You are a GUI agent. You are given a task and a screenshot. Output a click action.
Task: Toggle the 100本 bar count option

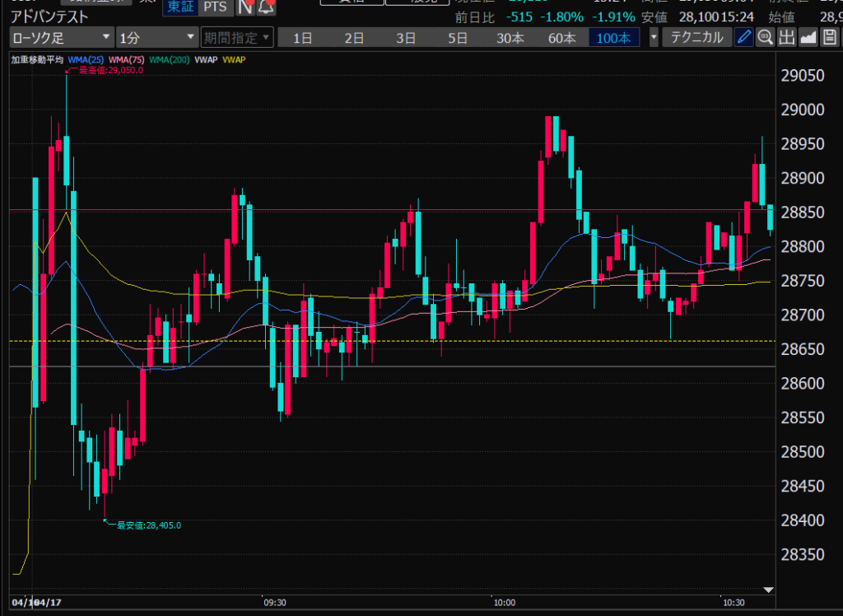tap(613, 37)
